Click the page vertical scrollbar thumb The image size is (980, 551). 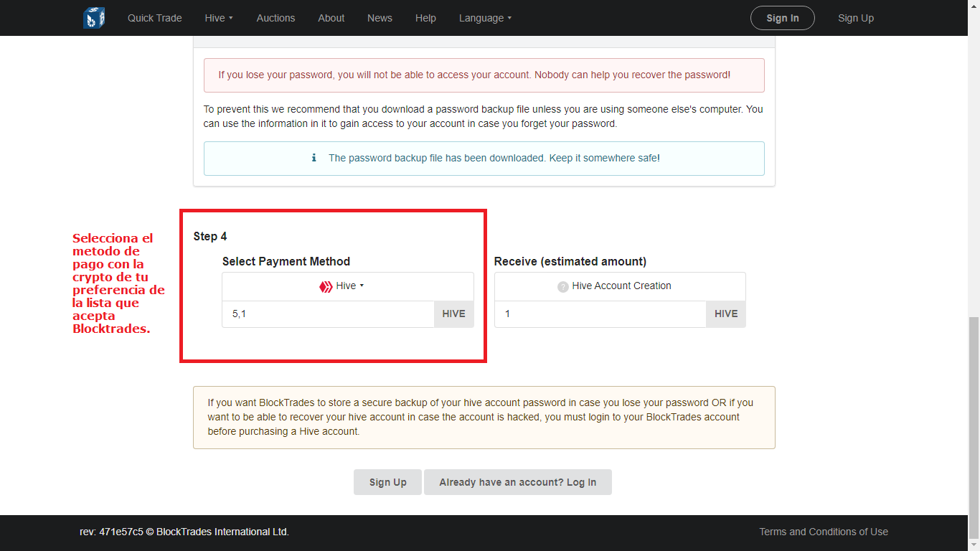coord(974,427)
